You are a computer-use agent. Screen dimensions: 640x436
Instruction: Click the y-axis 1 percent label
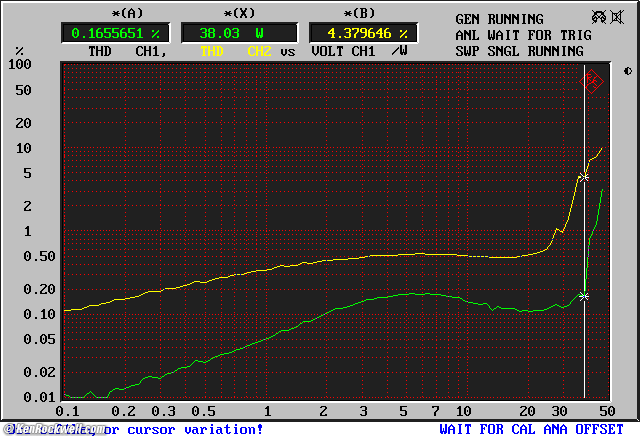27,231
